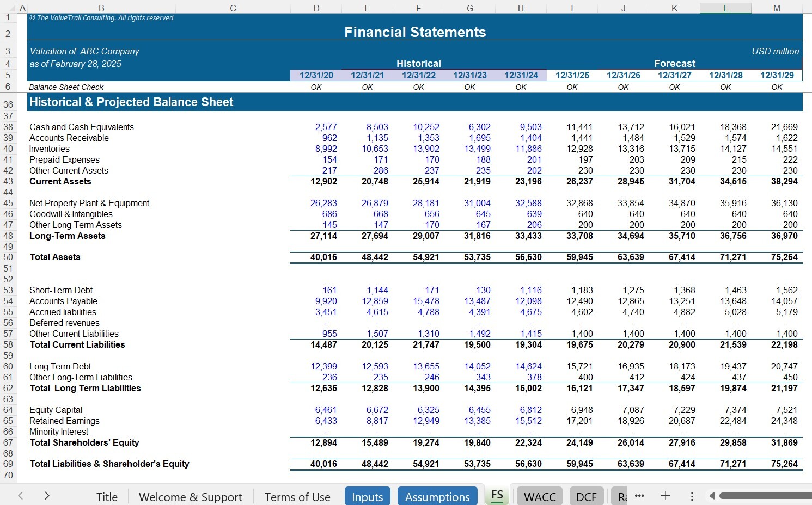Click the horizontal scrollbar at bottom right
Image resolution: width=812 pixels, height=505 pixels.
point(768,496)
